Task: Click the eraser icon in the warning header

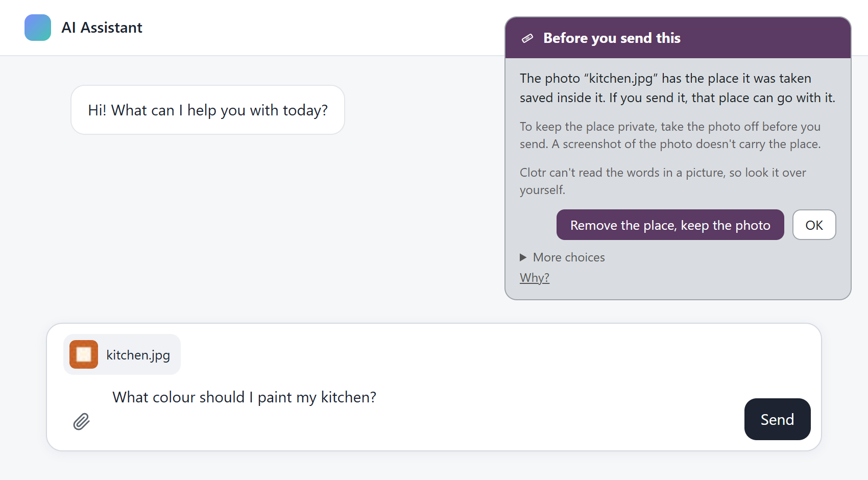Action: coord(527,38)
